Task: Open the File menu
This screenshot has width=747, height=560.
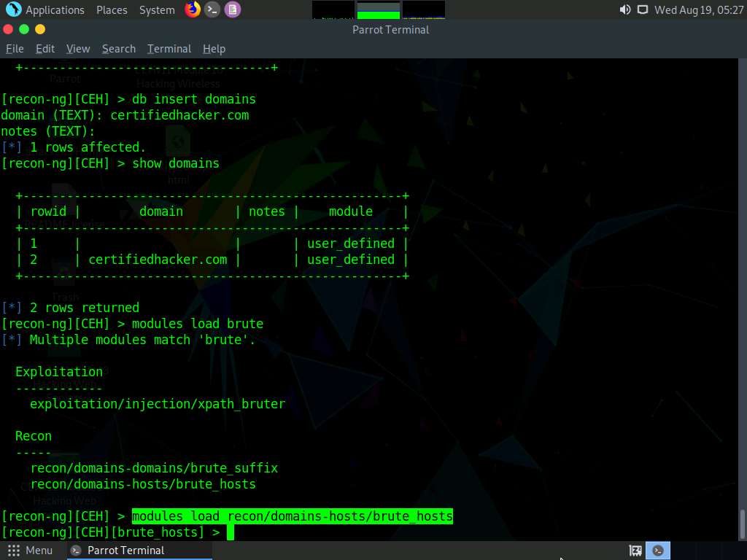Action: (15, 49)
